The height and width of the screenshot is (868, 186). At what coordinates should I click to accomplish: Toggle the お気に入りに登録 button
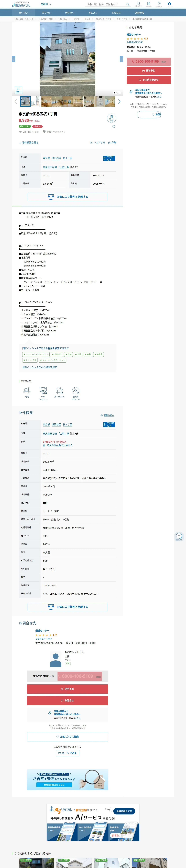click(68, 737)
